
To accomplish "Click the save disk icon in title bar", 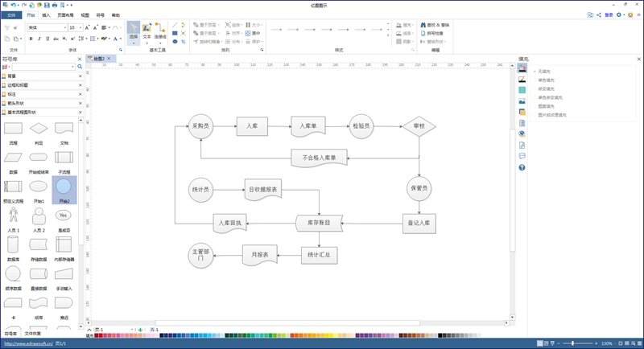I will pos(47,5).
